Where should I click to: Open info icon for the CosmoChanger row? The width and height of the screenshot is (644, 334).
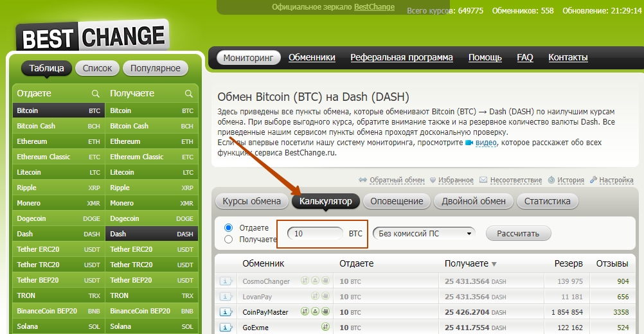pos(226,281)
